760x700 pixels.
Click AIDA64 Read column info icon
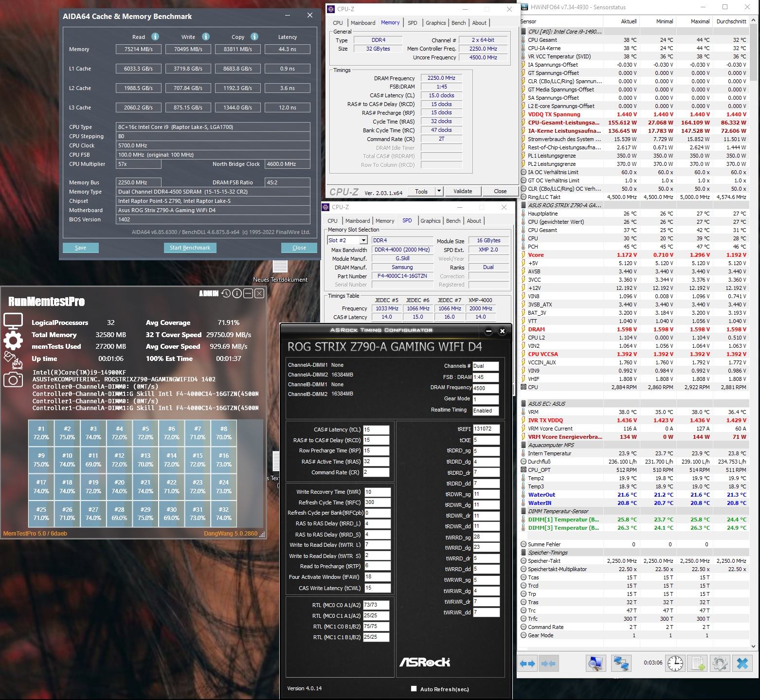[155, 36]
